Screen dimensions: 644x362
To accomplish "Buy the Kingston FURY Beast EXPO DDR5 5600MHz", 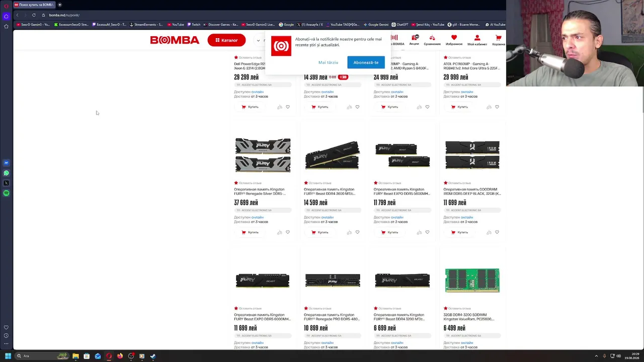I will 390,232.
